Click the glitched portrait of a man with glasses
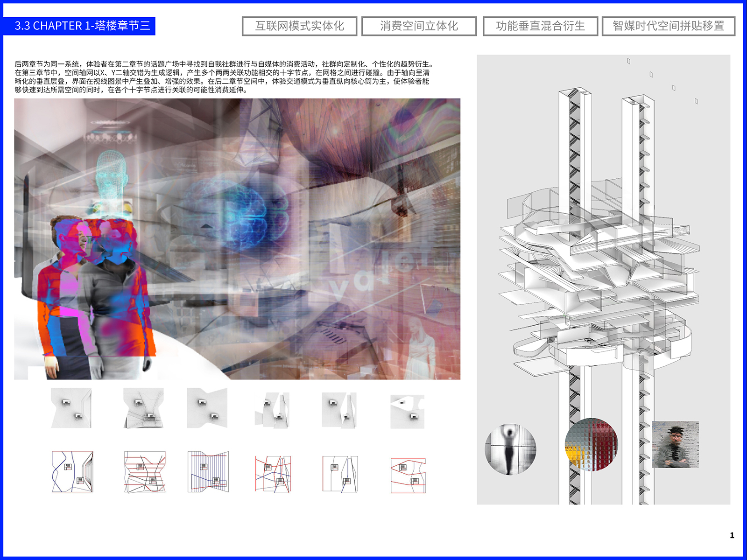 click(x=675, y=445)
